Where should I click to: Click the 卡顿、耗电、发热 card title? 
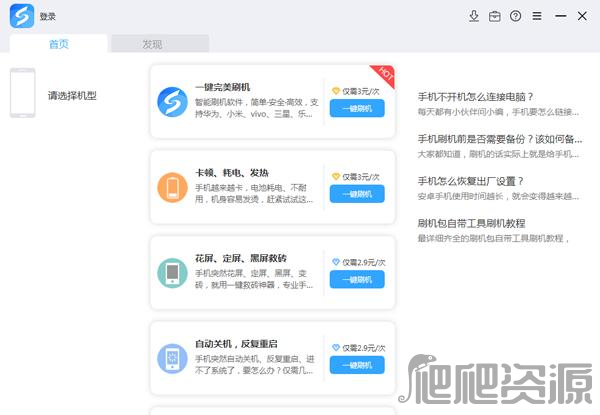[232, 173]
